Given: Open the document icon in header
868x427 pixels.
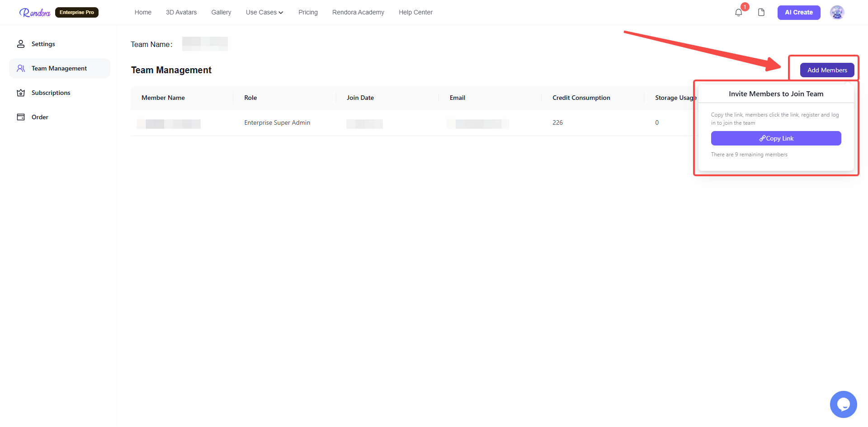Looking at the screenshot, I should (761, 13).
